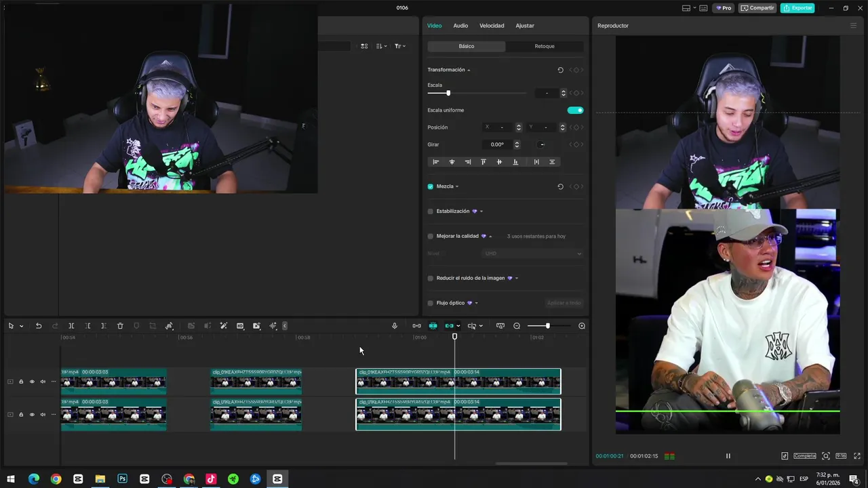This screenshot has width=868, height=488.
Task: Open the UHD level dropdown
Action: tap(532, 253)
